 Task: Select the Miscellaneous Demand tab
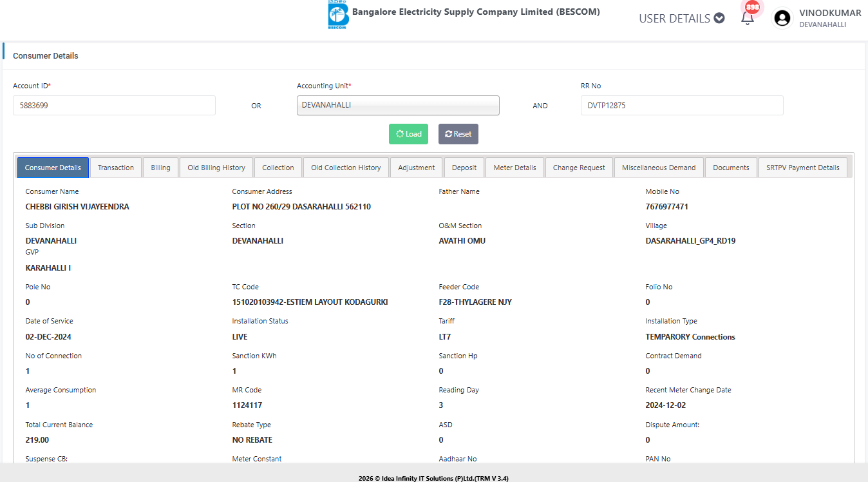point(659,168)
